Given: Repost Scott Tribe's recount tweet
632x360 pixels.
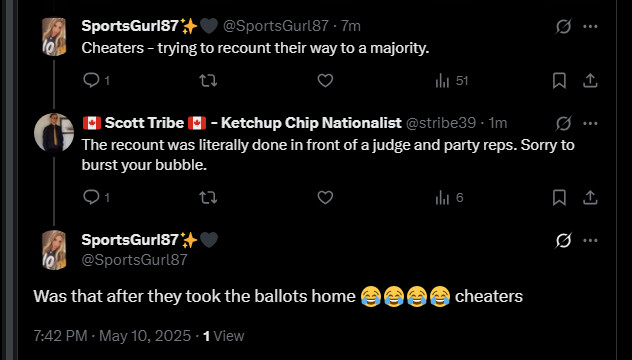Looking at the screenshot, I should tap(208, 198).
